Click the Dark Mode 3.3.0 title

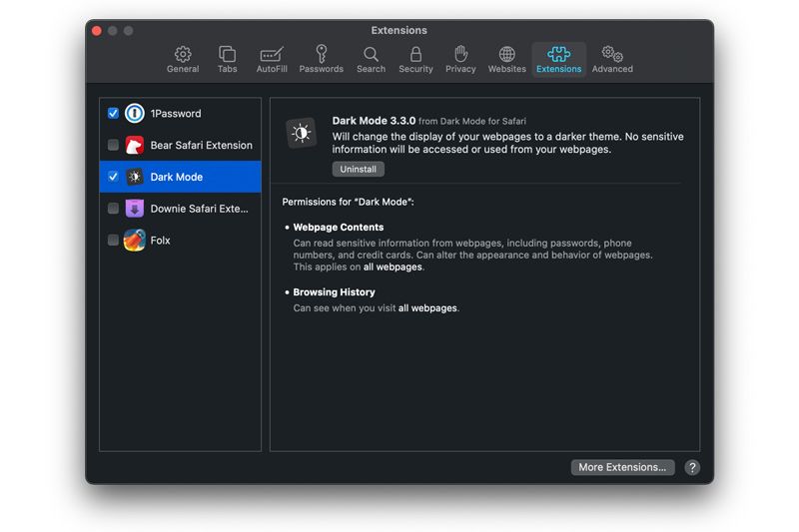click(x=374, y=121)
